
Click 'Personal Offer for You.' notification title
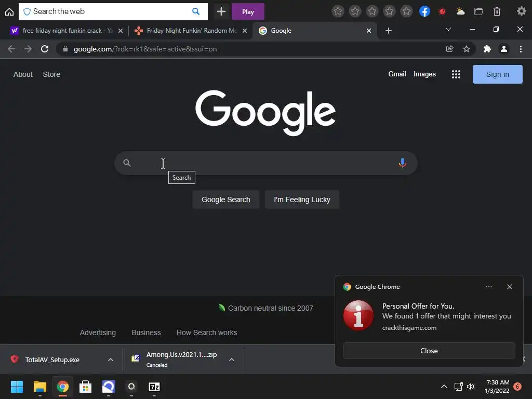(x=418, y=306)
